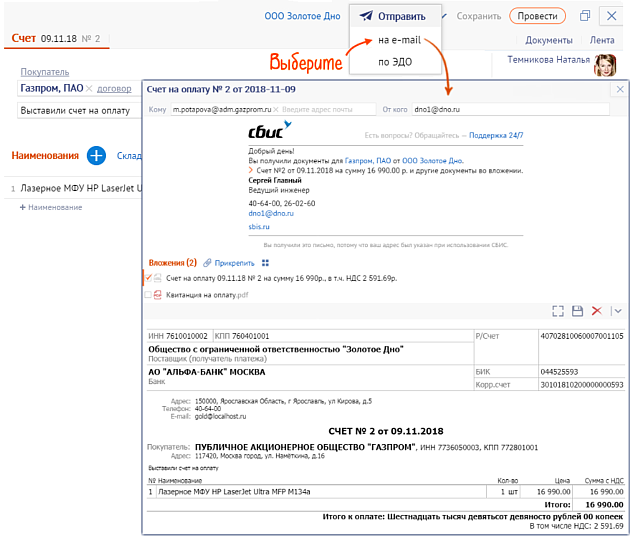Click the Отправить paper plane icon
Image resolution: width=630 pixels, height=537 pixels.
366,16
